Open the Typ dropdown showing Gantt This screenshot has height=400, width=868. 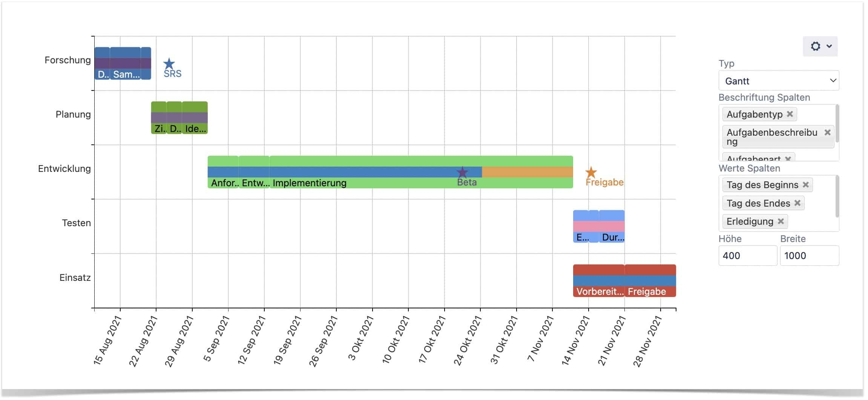(779, 81)
